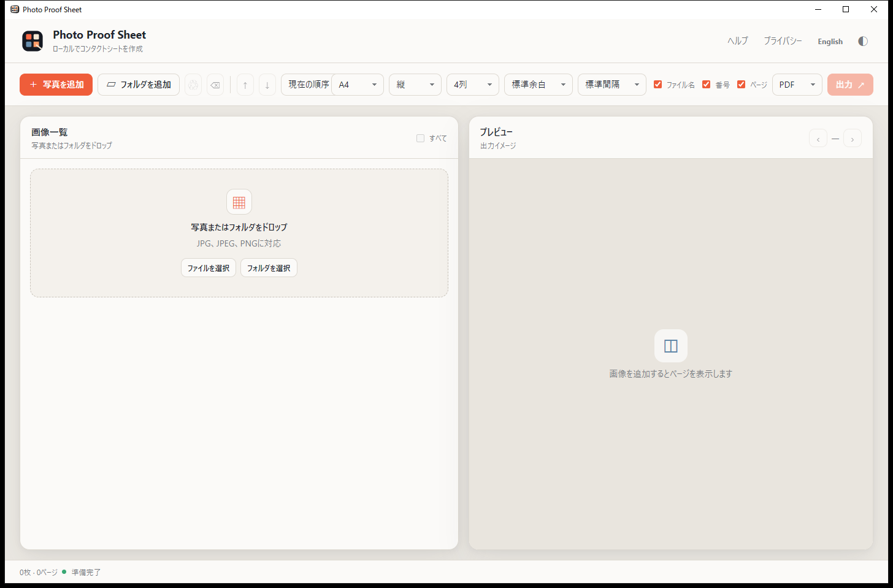Click the page layout icon in preview
The width and height of the screenshot is (893, 588).
pyautogui.click(x=671, y=346)
